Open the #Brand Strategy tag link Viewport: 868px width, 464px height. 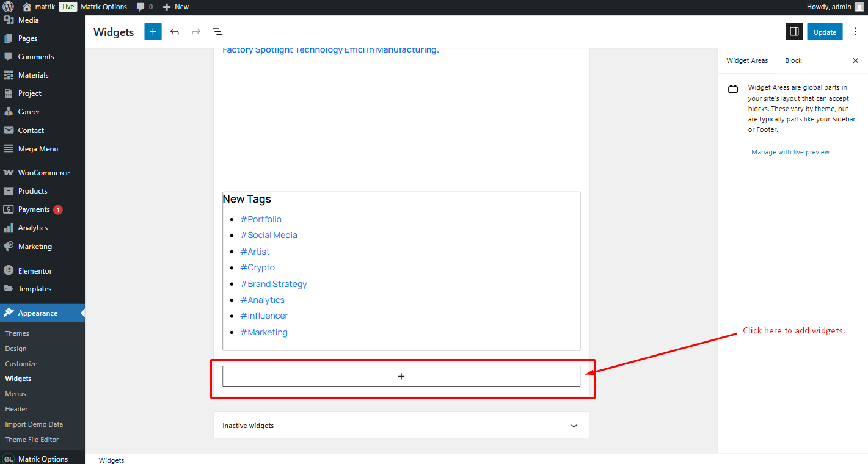pos(274,284)
